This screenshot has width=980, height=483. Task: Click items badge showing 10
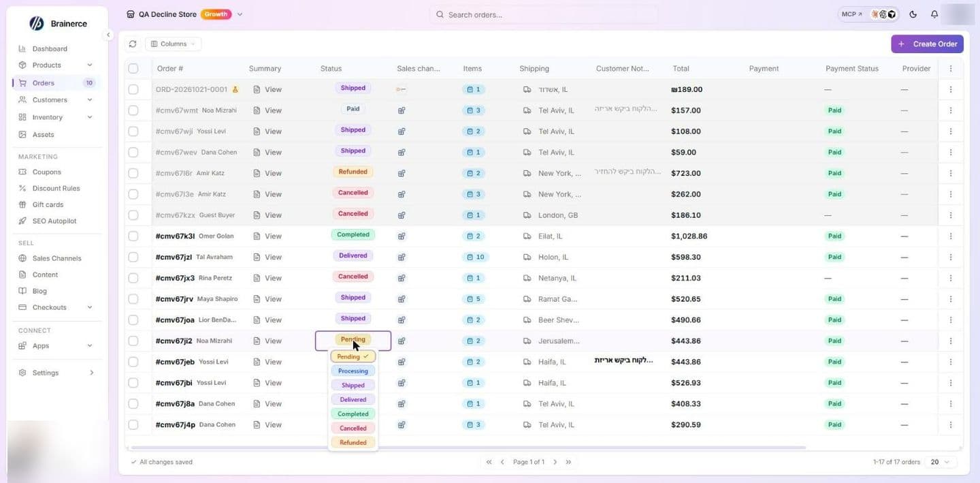(476, 258)
